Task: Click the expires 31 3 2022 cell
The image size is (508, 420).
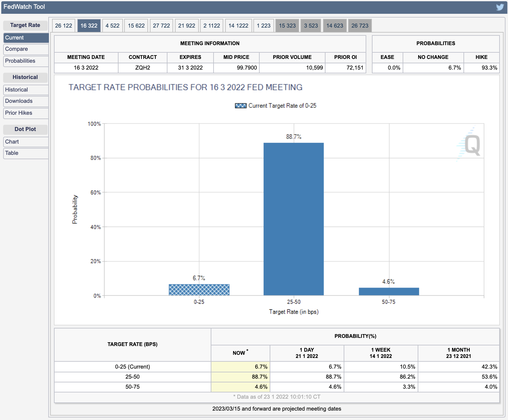Action: 190,68
